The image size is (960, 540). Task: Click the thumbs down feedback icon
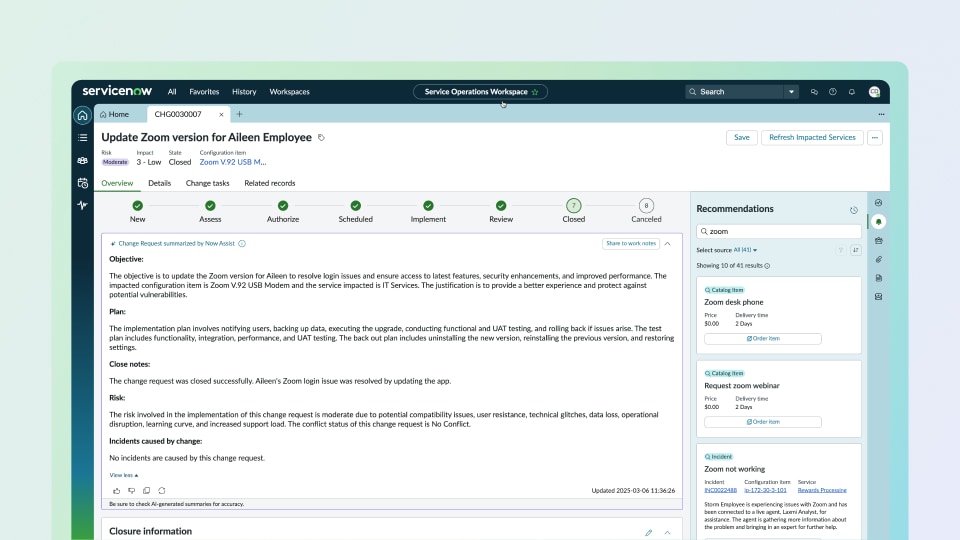pos(132,490)
